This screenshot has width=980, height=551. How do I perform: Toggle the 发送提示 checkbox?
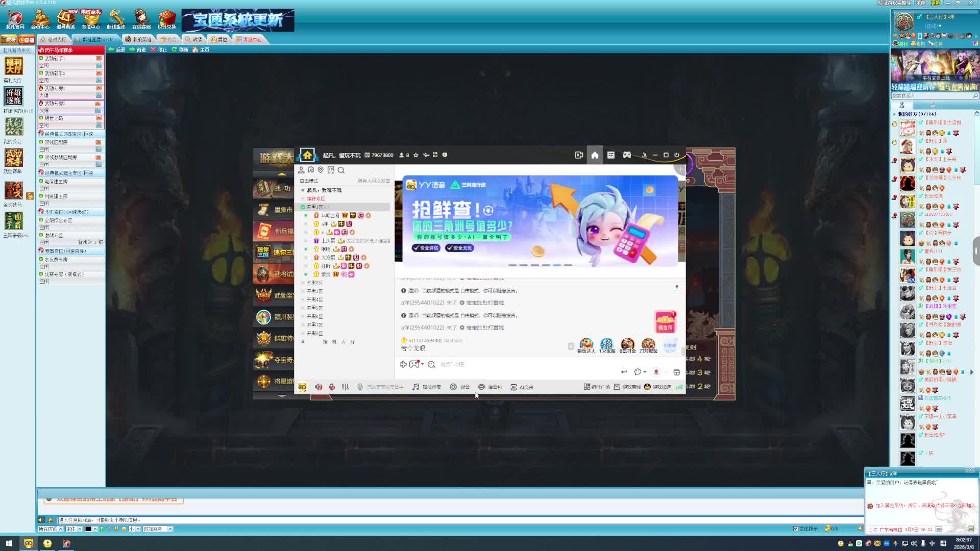tap(795, 529)
